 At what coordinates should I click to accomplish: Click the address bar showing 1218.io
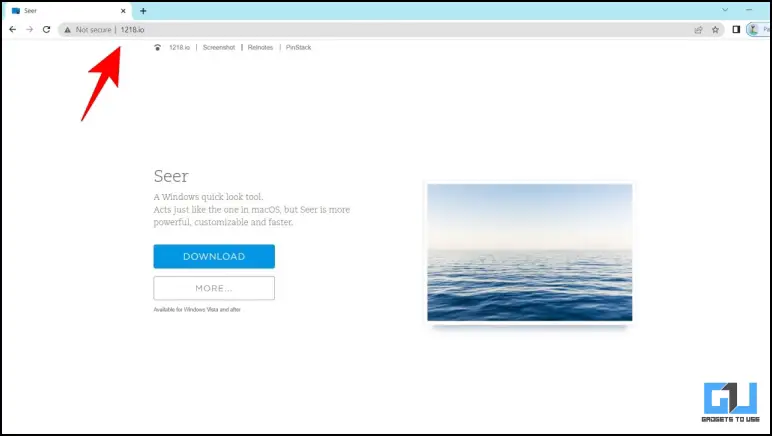(x=391, y=30)
